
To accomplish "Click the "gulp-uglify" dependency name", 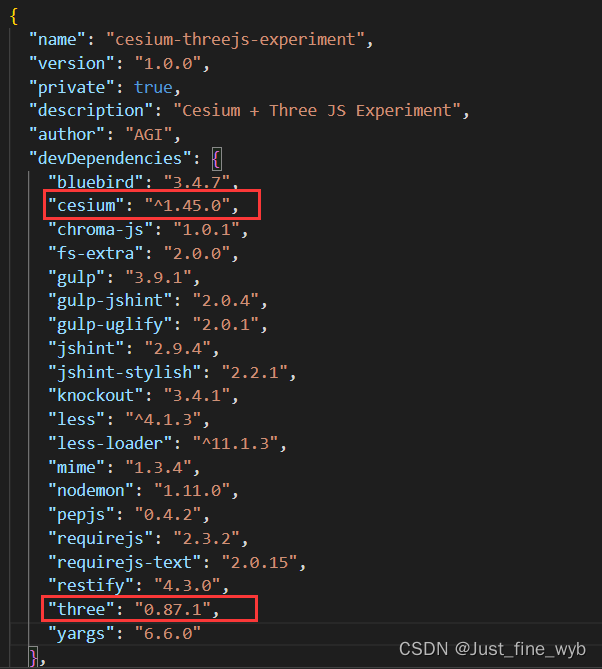I will tap(111, 325).
